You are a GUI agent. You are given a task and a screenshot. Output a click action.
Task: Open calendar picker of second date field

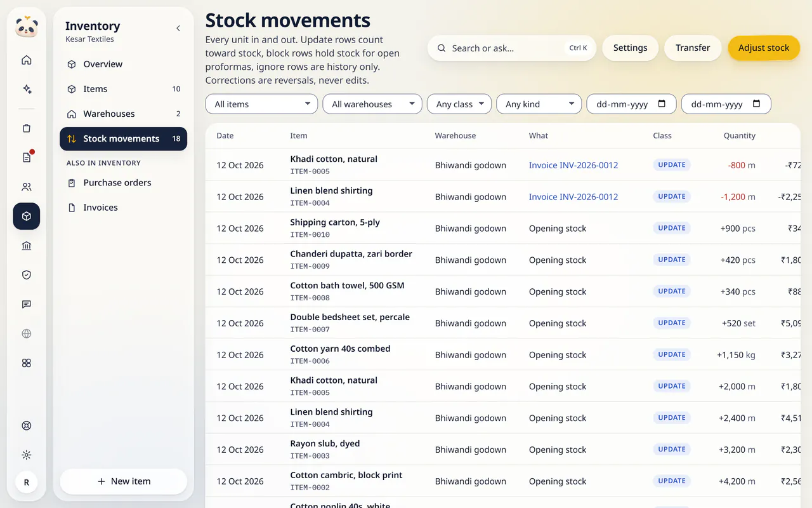point(756,104)
